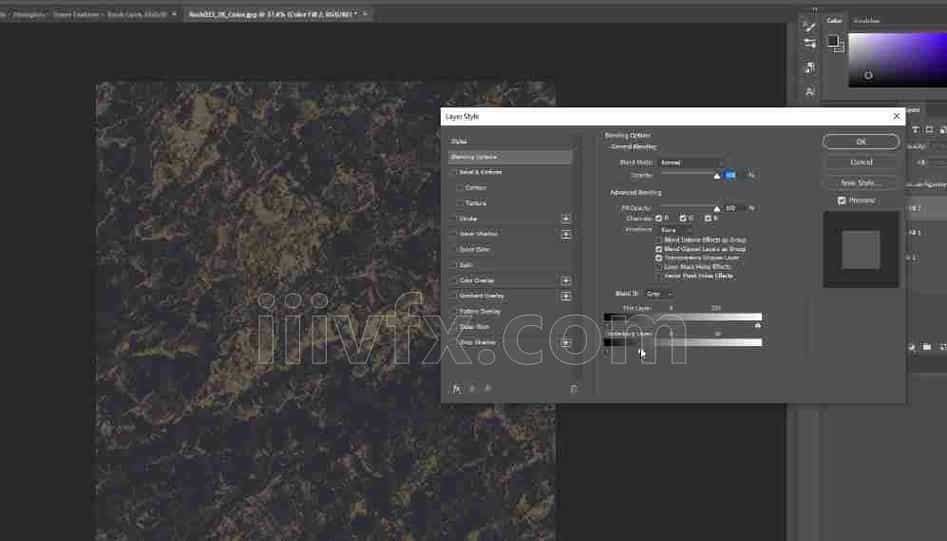
Task: Toggle the Preview checkbox
Action: click(x=842, y=200)
